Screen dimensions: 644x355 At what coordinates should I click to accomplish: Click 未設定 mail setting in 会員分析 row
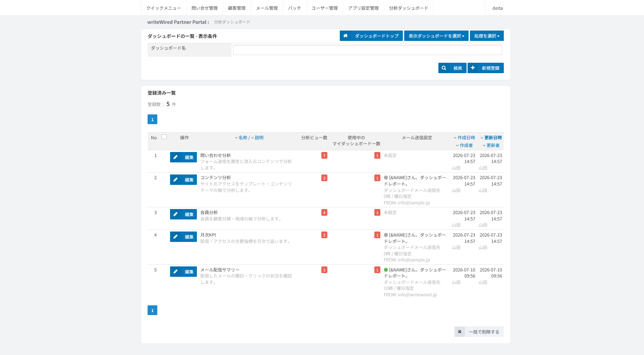pyautogui.click(x=390, y=212)
